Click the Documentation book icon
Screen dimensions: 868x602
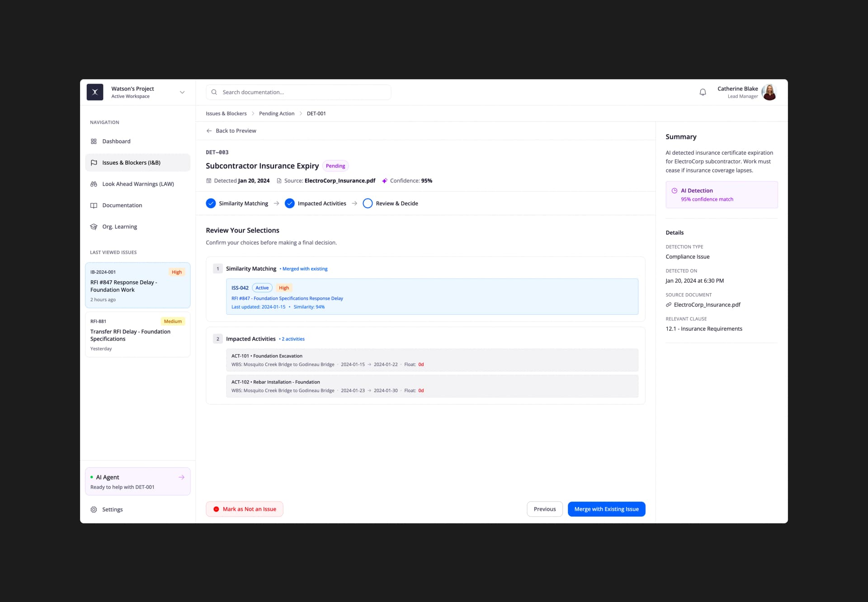click(x=94, y=205)
